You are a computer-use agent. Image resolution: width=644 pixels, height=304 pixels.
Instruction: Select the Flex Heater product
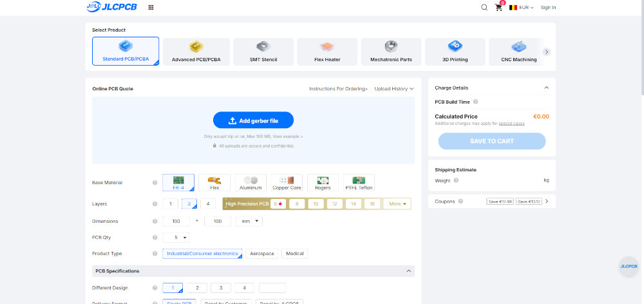tap(327, 52)
